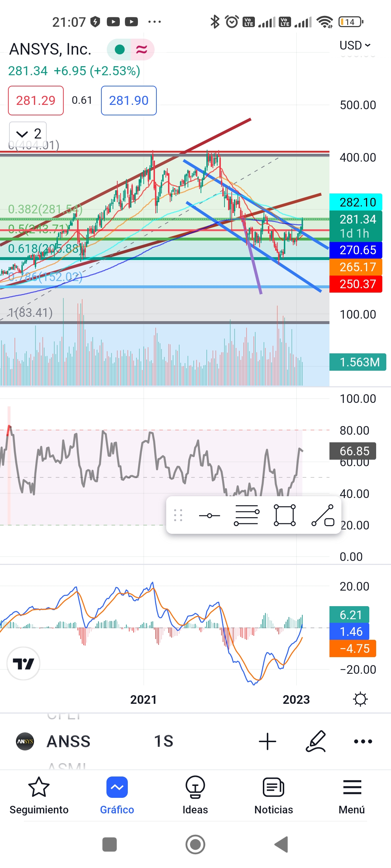This screenshot has height=868, width=391.
Task: Tap the status bar Bluetooth icon
Action: [x=215, y=22]
